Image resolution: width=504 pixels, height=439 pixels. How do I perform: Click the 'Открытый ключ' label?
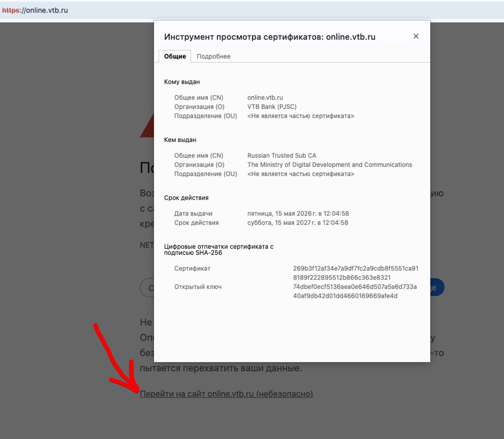[x=198, y=287]
